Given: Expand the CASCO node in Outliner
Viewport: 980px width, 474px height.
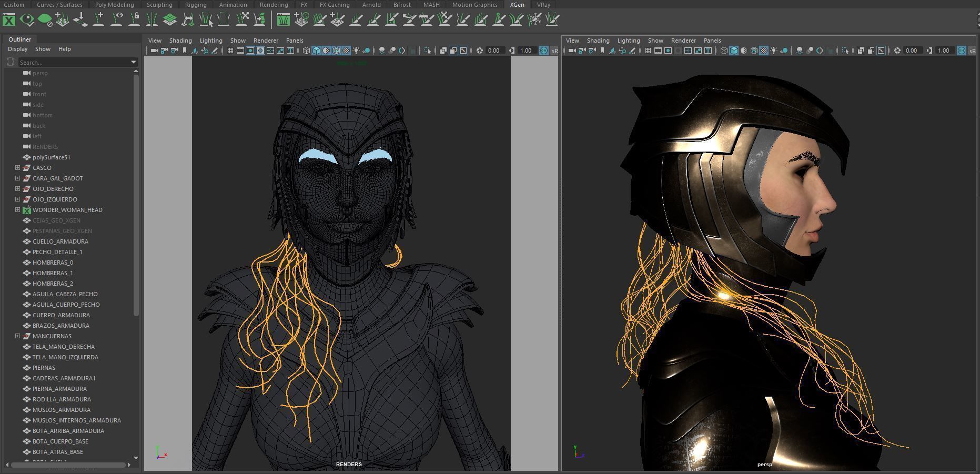Looking at the screenshot, I should (x=17, y=168).
